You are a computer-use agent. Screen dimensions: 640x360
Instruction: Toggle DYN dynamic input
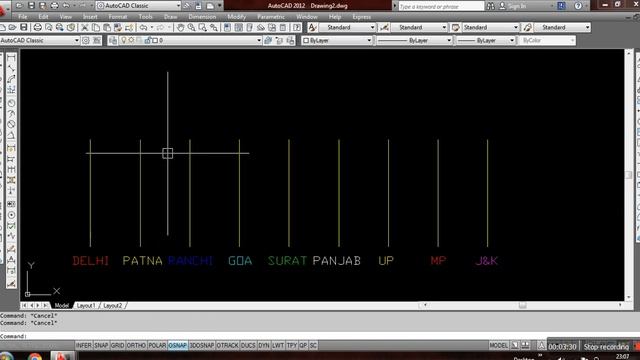click(x=264, y=345)
